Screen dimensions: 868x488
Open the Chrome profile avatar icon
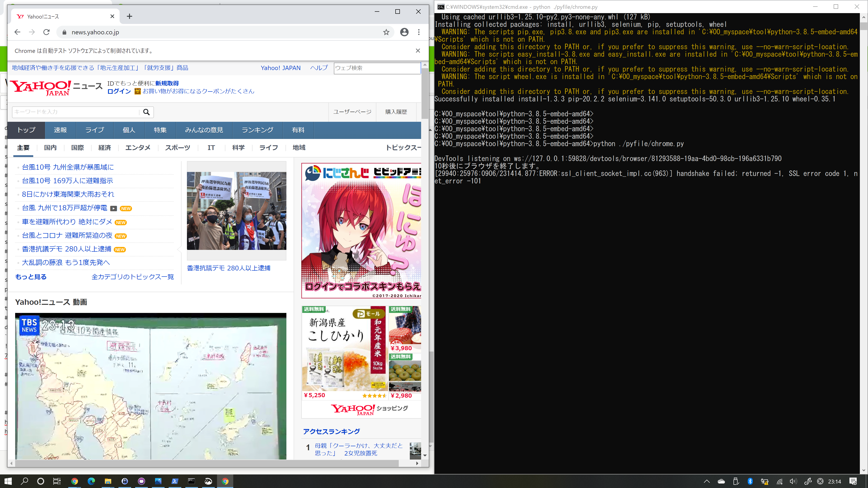(x=404, y=32)
